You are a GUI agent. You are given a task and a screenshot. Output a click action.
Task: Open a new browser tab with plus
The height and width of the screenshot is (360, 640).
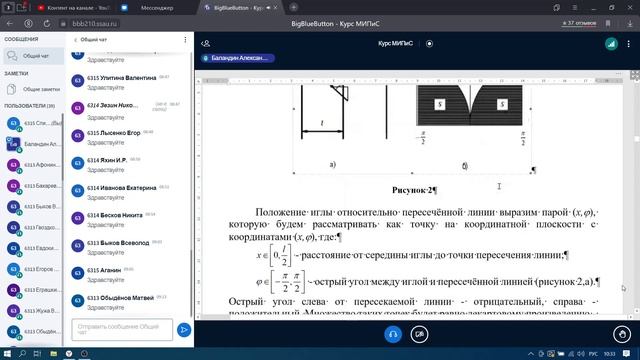[x=293, y=7]
